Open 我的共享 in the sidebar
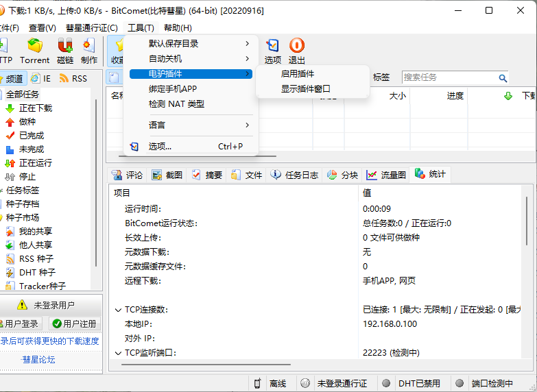 point(29,232)
